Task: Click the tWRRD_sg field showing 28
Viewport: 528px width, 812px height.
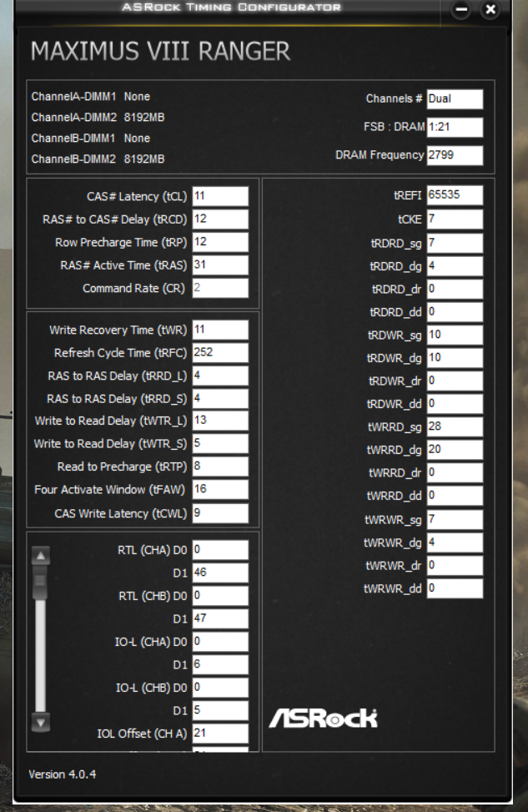Action: tap(455, 426)
